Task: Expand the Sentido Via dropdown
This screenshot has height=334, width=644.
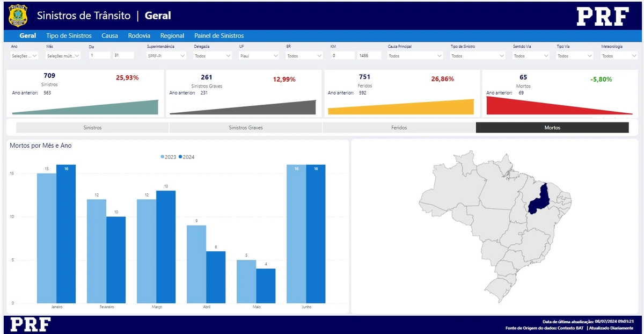Action: (531, 55)
